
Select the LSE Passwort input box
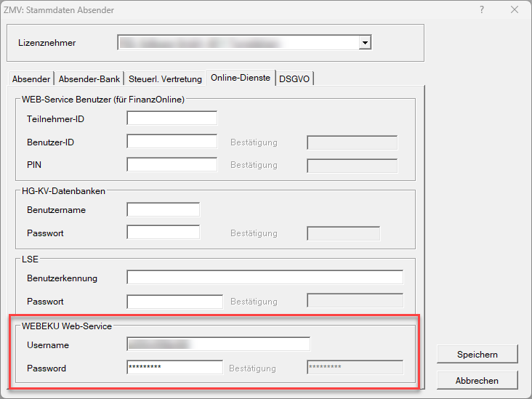[x=174, y=301]
